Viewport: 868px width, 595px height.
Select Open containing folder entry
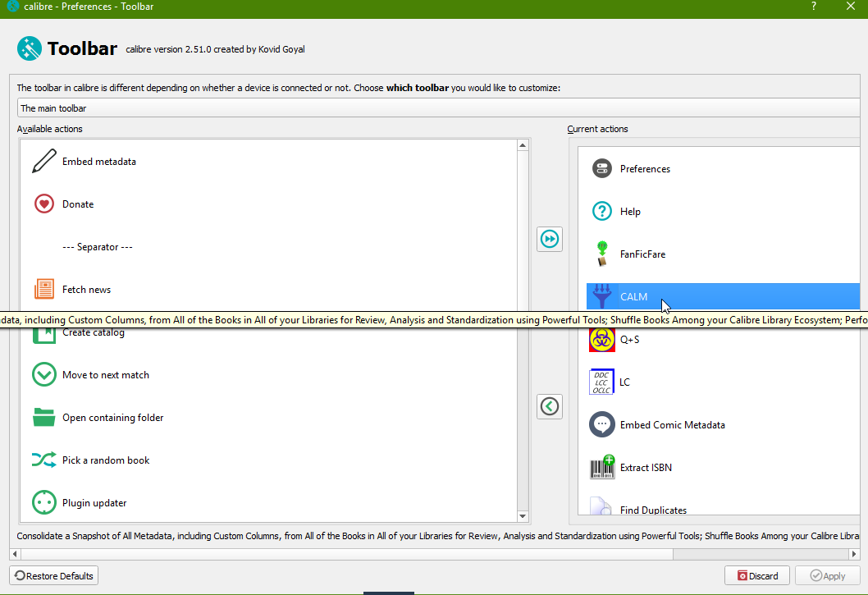[268, 417]
